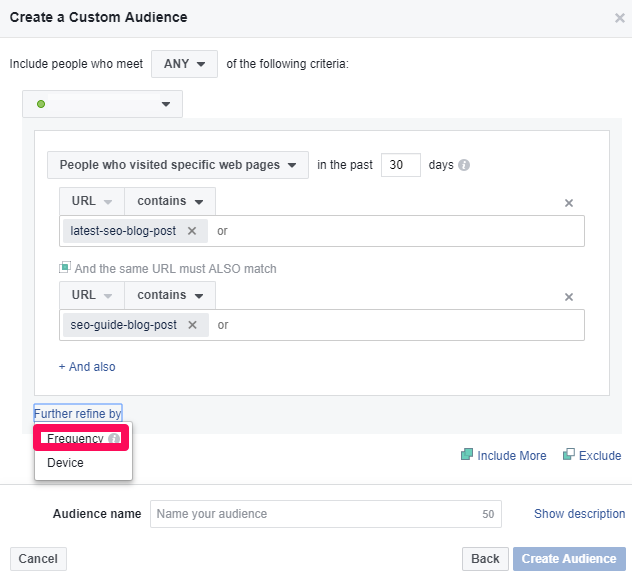Open the pixel source dropdown with green dot
632x572 pixels.
point(103,104)
